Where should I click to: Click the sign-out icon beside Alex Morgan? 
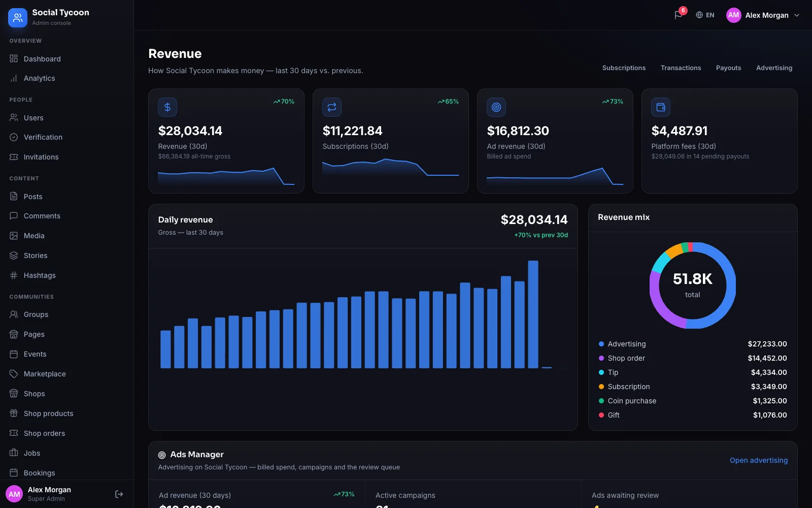point(119,494)
